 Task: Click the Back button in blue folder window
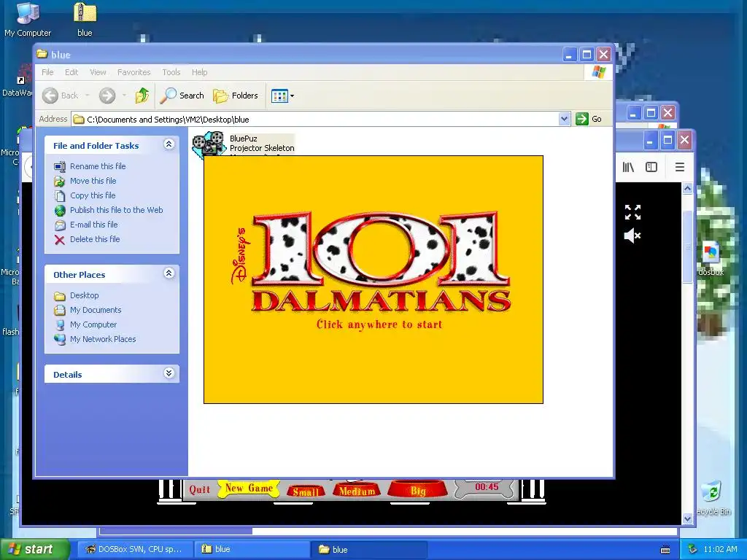(x=60, y=96)
